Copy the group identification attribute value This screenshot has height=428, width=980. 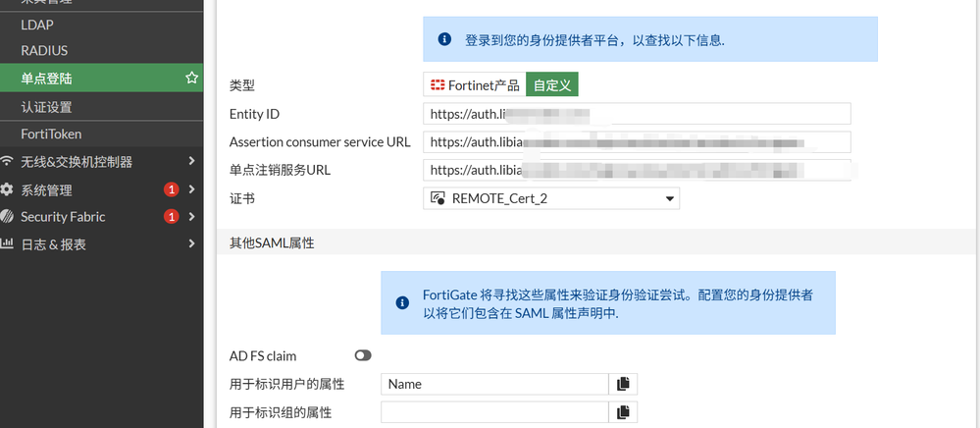(x=623, y=412)
